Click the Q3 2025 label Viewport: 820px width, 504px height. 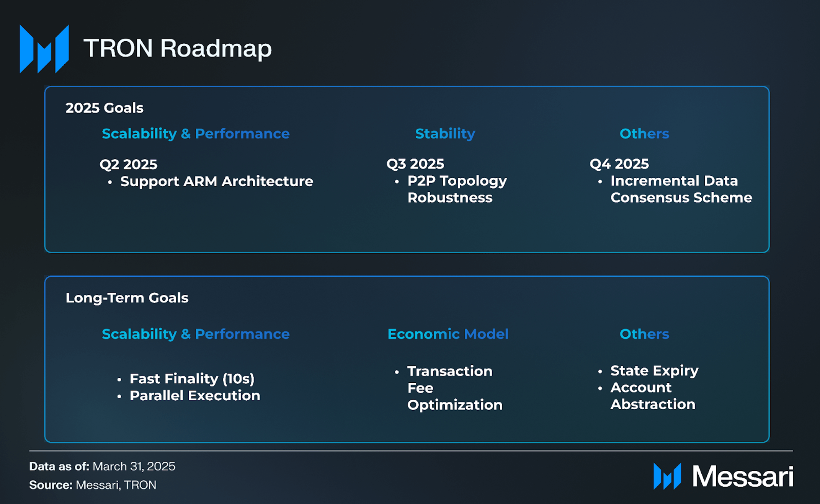[x=415, y=164]
